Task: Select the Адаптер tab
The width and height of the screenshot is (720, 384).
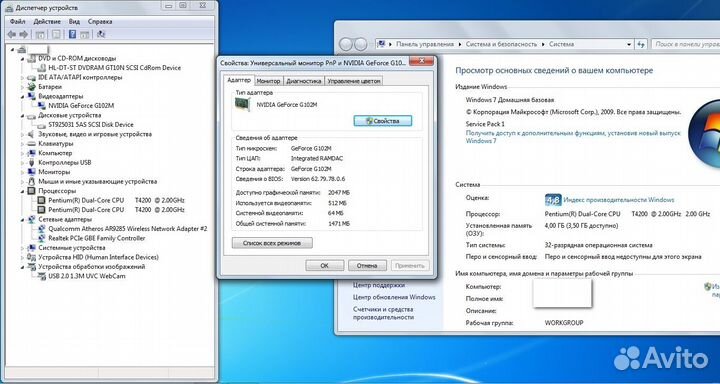Action: (239, 80)
